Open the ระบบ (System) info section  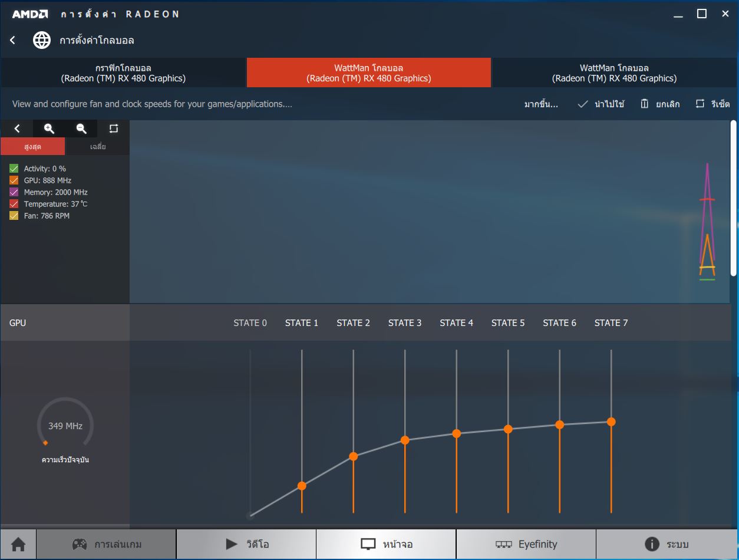point(667,544)
